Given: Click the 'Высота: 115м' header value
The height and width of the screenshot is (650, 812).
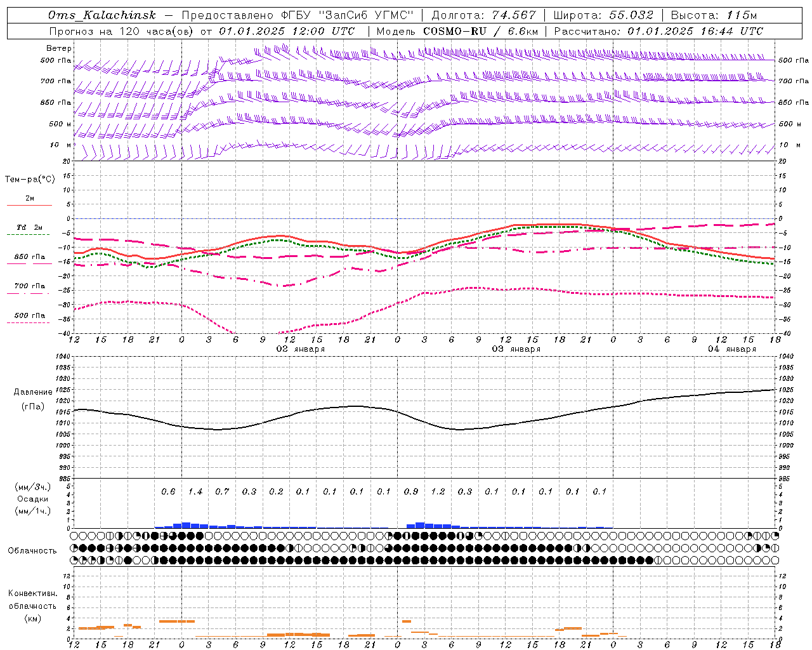Looking at the screenshot, I should (714, 15).
